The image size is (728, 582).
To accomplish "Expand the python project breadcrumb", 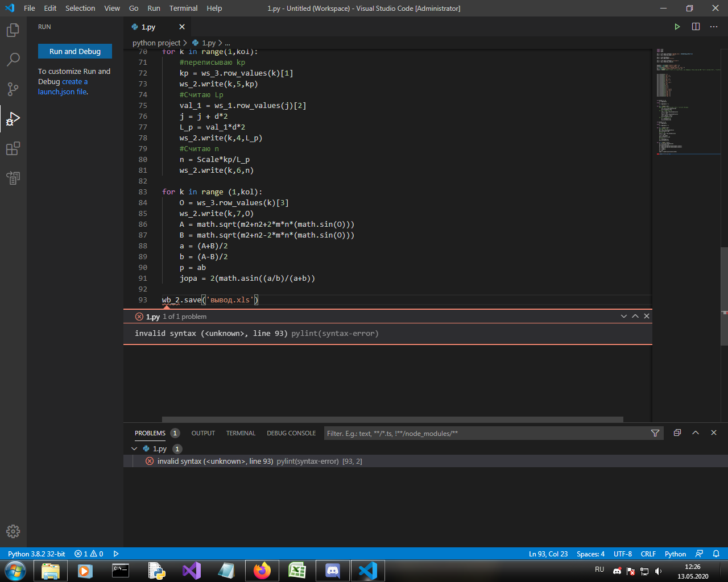I will pos(156,43).
